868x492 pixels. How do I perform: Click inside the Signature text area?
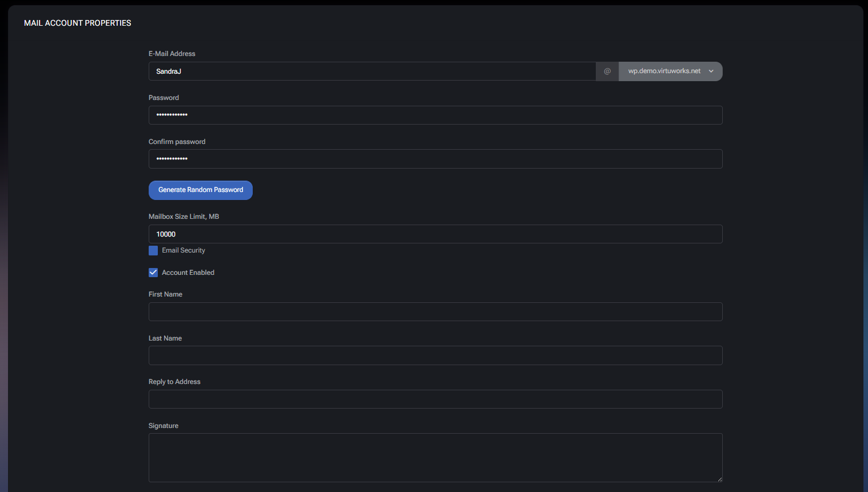pos(435,457)
